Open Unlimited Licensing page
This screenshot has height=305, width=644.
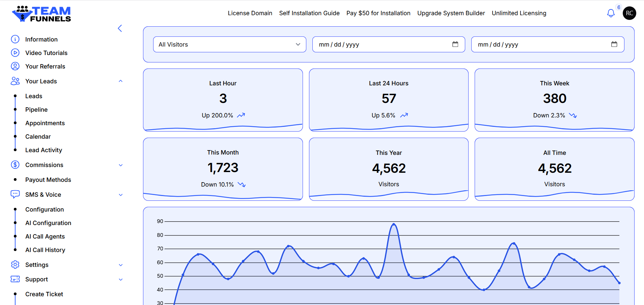click(519, 13)
